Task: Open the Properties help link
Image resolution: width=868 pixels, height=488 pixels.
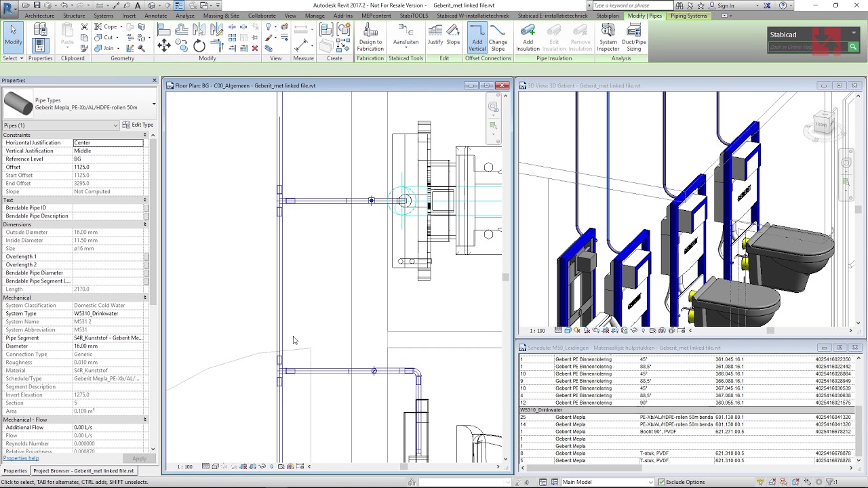Action: (21, 458)
